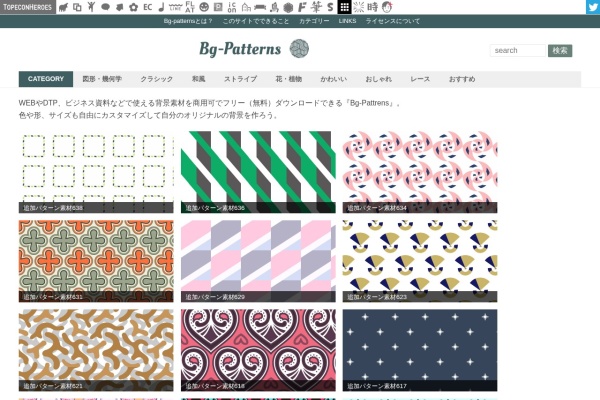Open the gold folding fans pattern
This screenshot has width=600, height=400.
point(420,261)
